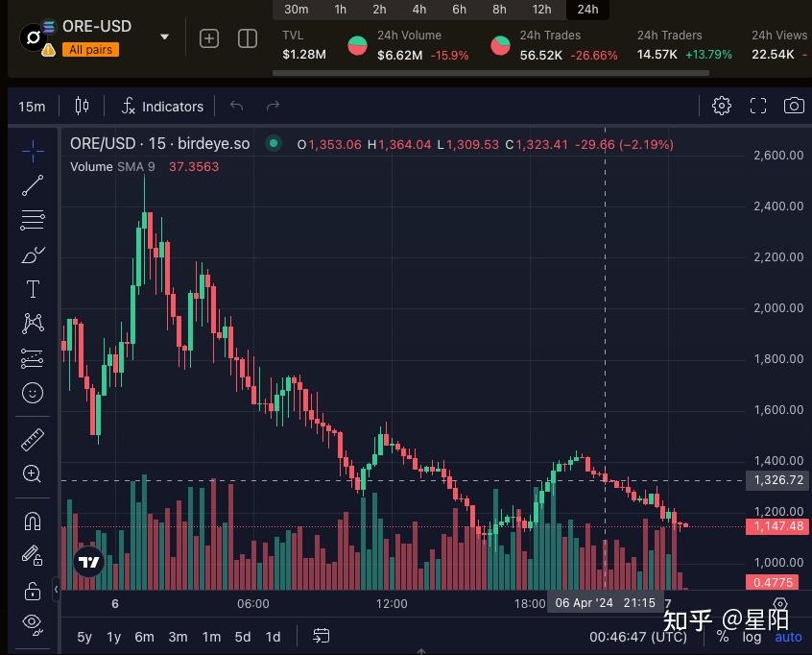Click the green market status dot
812x655 pixels.
pos(274,143)
